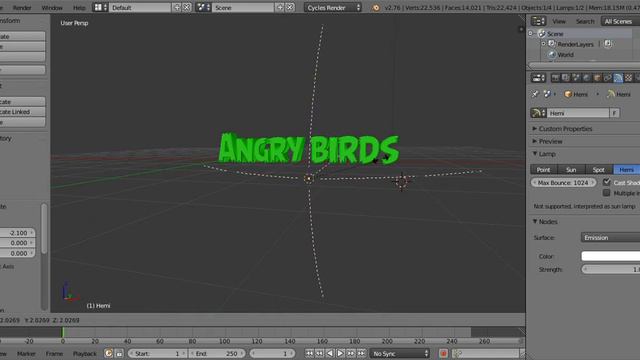Jump to the last frame

(x=361, y=353)
